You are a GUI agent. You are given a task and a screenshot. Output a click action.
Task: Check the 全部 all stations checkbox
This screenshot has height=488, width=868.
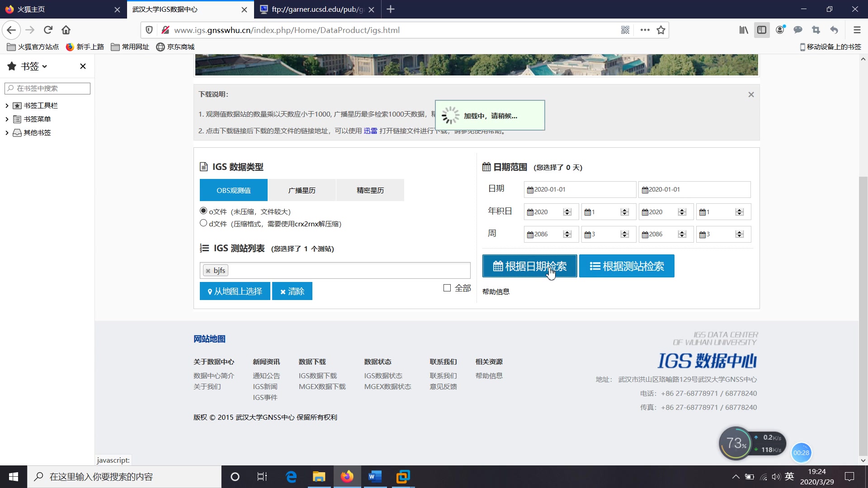(x=447, y=288)
